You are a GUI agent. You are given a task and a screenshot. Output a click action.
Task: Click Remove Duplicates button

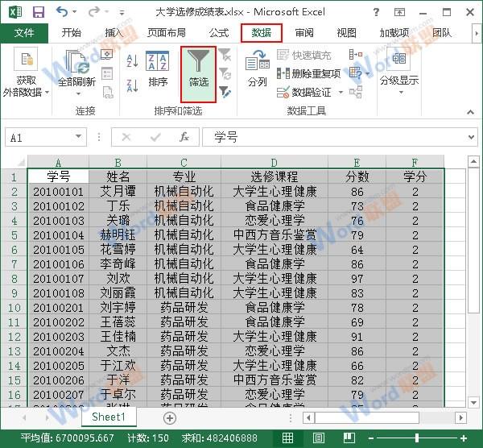[308, 73]
